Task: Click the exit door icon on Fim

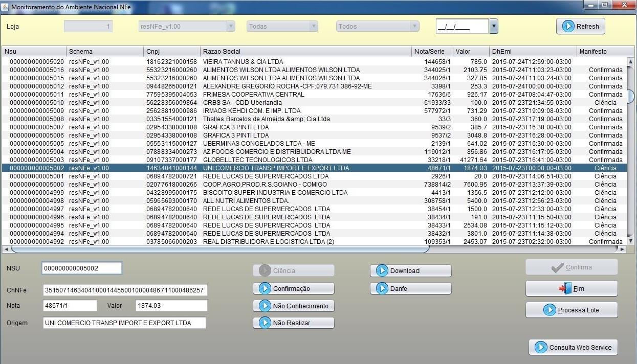Action: tap(565, 288)
